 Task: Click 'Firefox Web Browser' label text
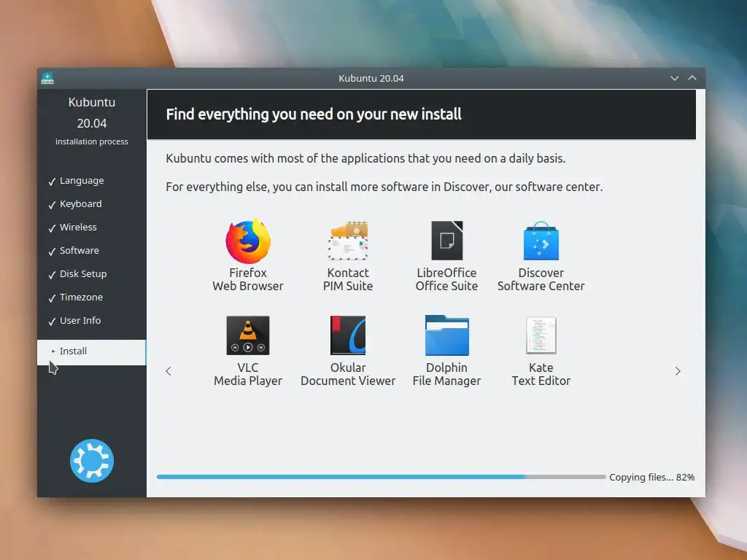point(248,279)
